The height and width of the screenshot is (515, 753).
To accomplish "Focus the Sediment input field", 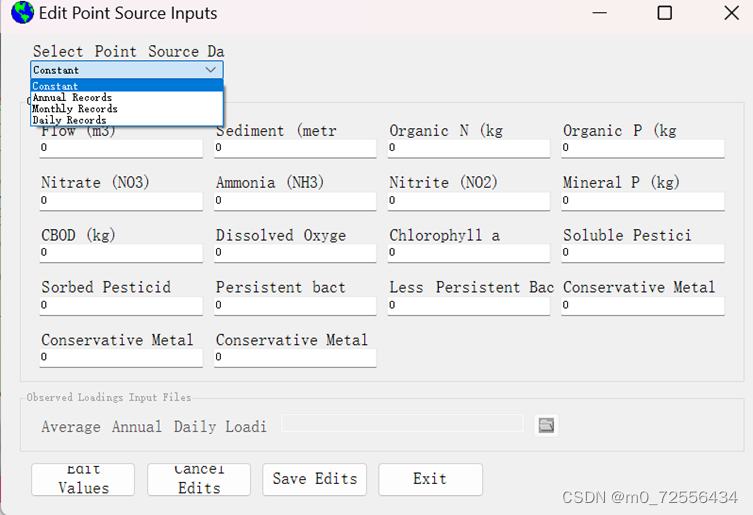I will tap(295, 148).
